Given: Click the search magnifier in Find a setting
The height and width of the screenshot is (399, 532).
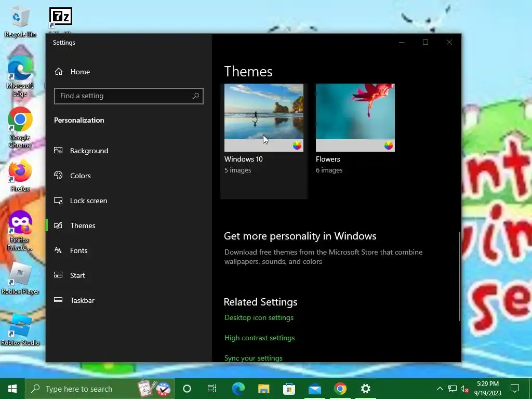Looking at the screenshot, I should coord(196,96).
